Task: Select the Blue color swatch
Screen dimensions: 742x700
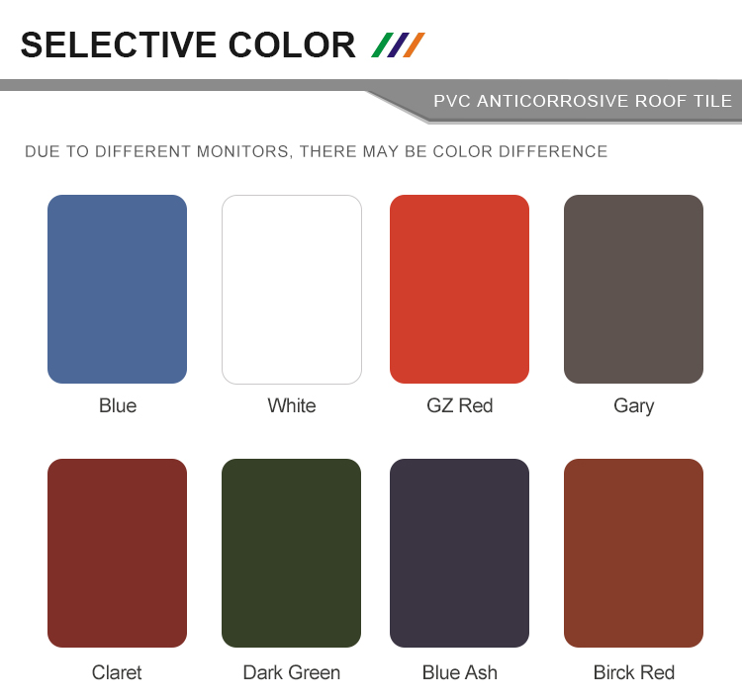Action: coord(117,289)
